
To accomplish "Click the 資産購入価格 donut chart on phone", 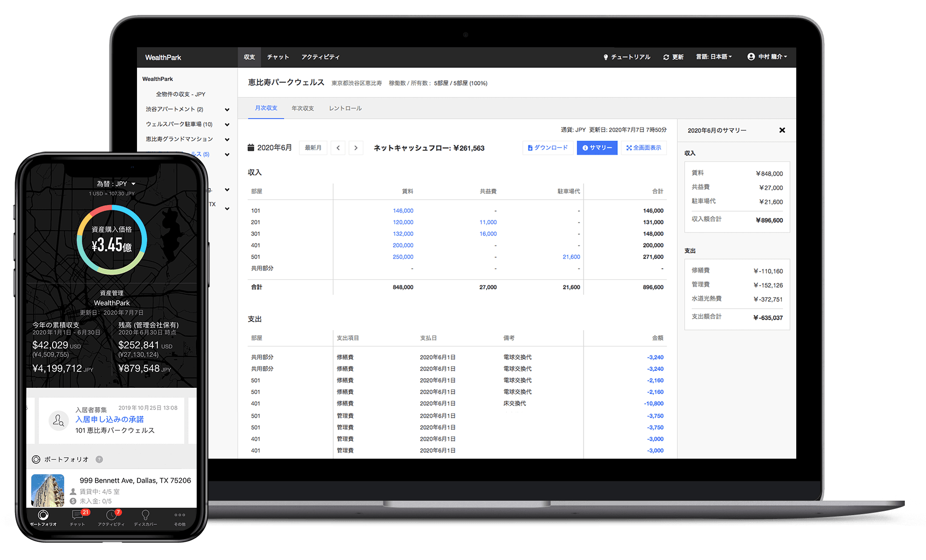I will [112, 240].
